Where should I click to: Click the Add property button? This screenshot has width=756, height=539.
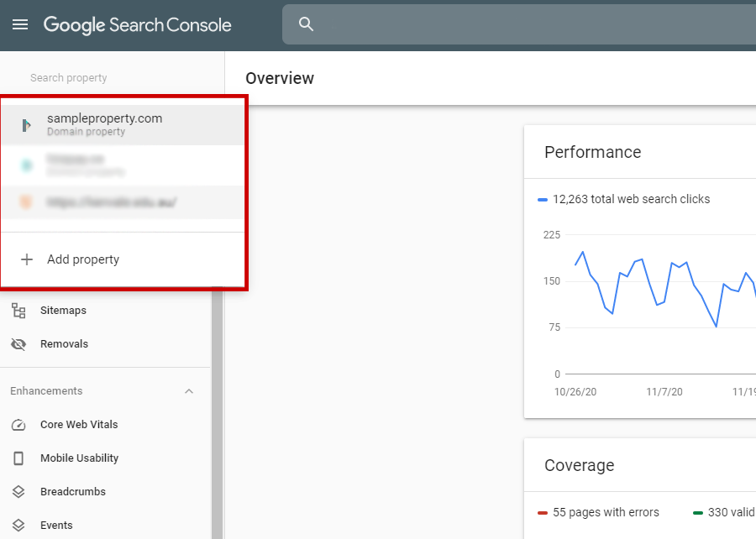pyautogui.click(x=123, y=259)
